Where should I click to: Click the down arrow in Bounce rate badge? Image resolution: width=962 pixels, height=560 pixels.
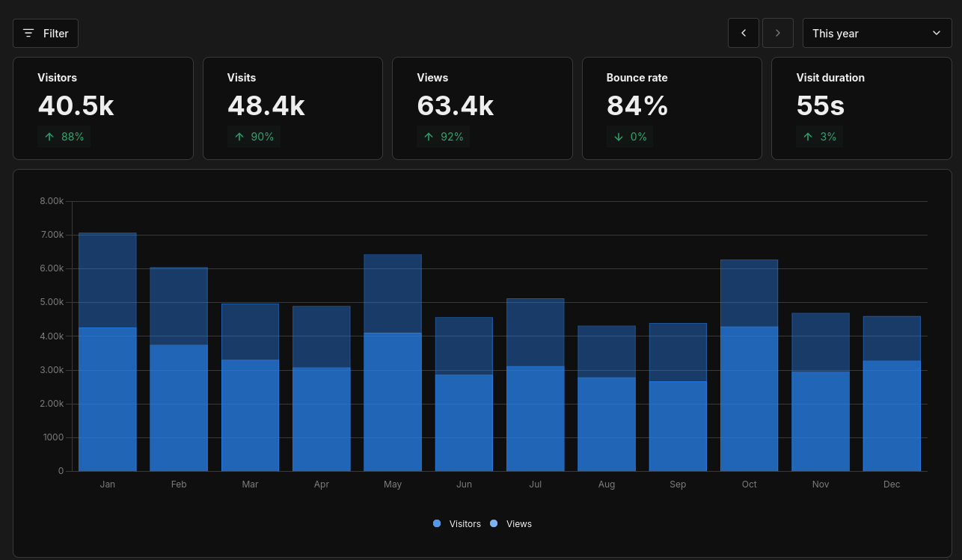[618, 137]
